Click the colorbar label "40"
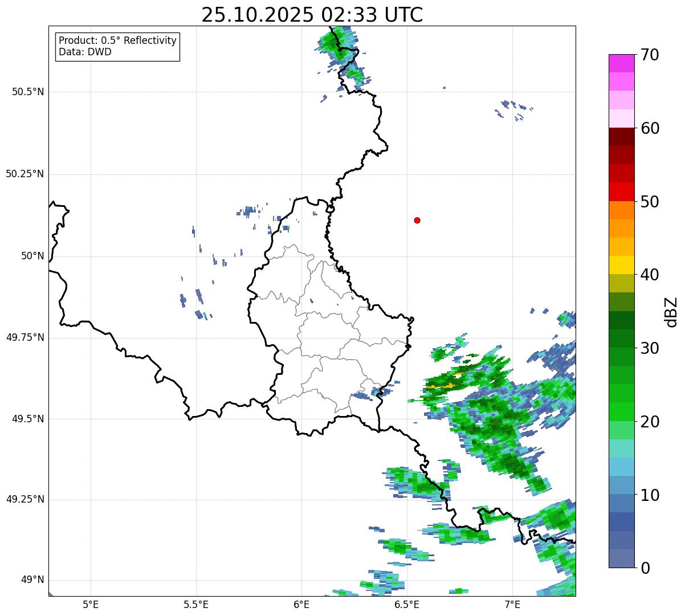 [650, 275]
